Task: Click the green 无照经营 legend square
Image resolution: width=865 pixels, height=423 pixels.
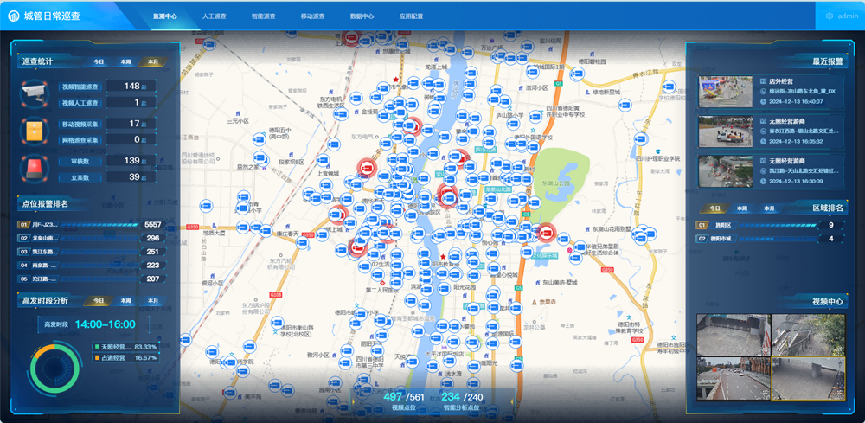Action: (96, 347)
